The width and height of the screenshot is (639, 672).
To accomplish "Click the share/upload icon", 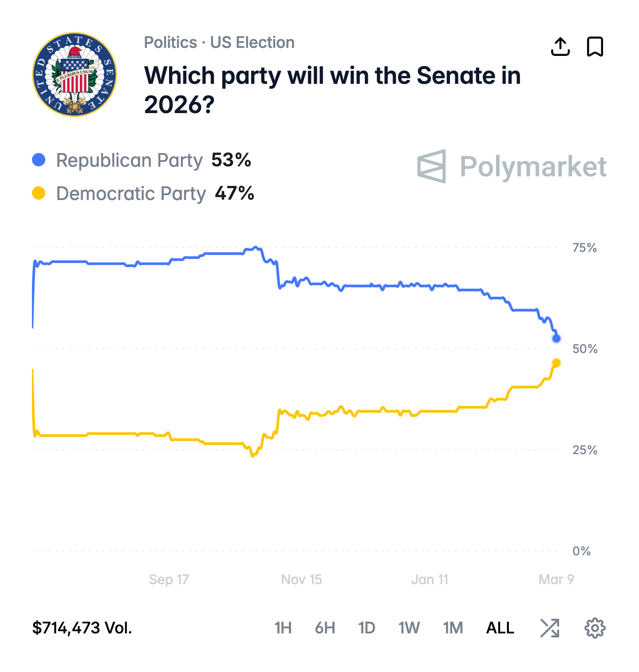I will point(560,47).
